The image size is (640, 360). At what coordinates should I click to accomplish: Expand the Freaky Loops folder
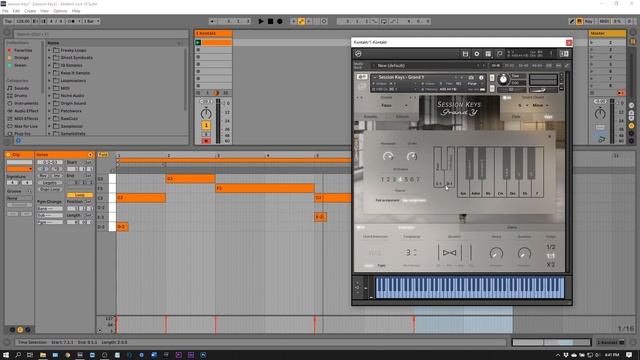click(49, 50)
